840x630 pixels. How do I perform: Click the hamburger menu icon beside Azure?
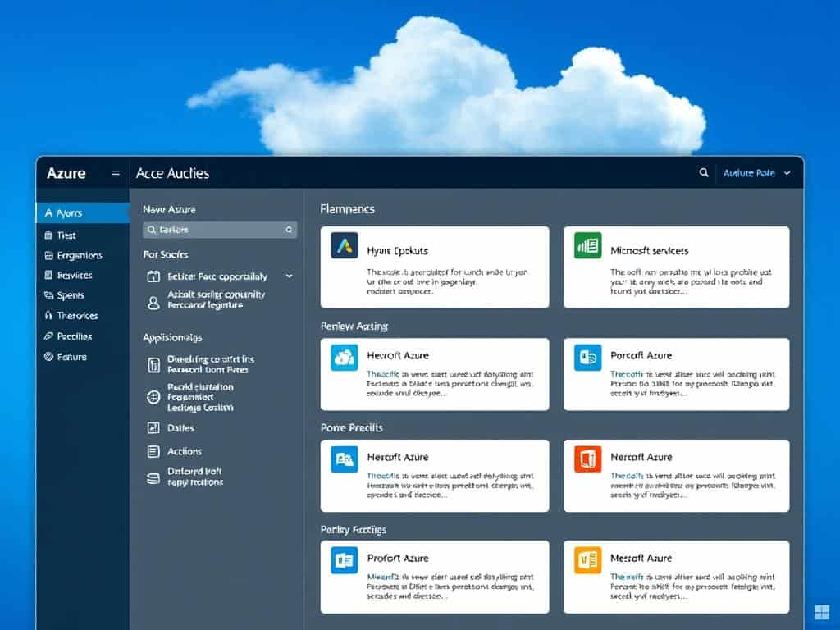click(115, 173)
